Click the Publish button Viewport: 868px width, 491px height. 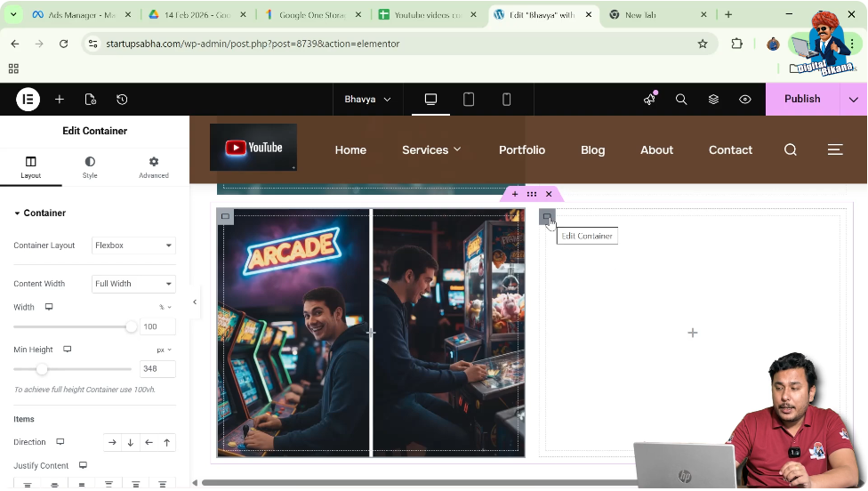[x=801, y=100]
